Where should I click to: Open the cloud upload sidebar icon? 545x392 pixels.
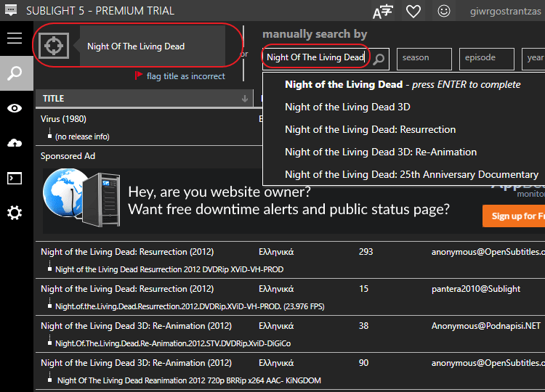click(15, 143)
